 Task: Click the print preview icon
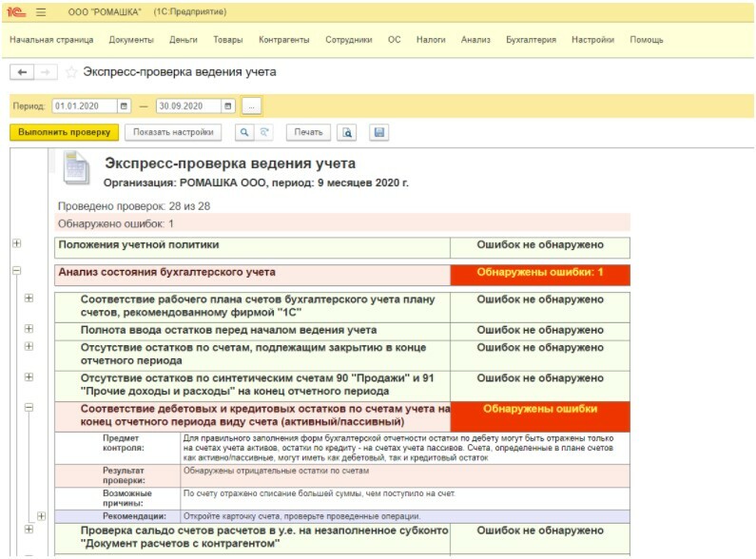coord(348,133)
